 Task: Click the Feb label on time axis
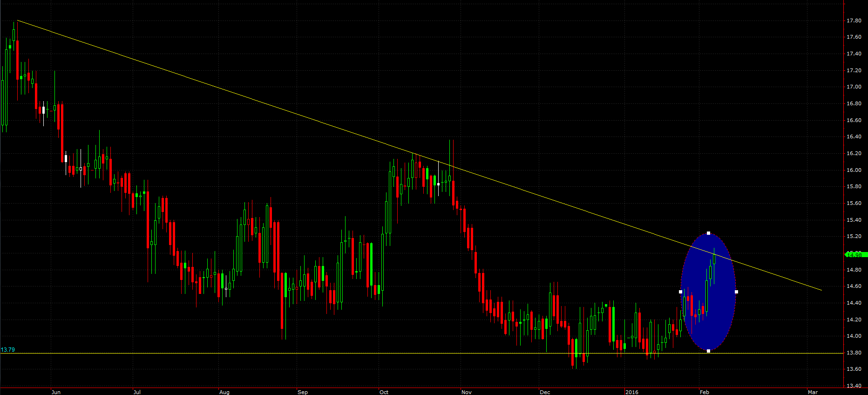705,392
